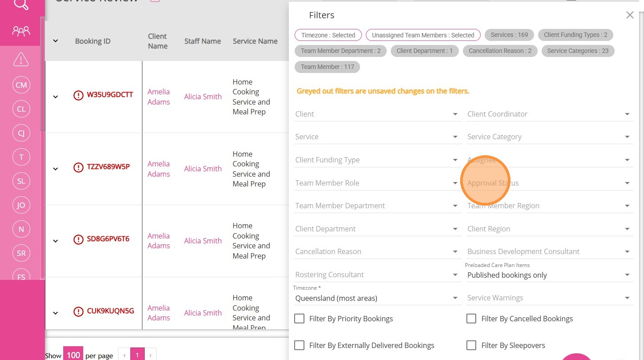Select the CM avatar in sidebar
Viewport: 644px width, 360px height.
pos(21,85)
